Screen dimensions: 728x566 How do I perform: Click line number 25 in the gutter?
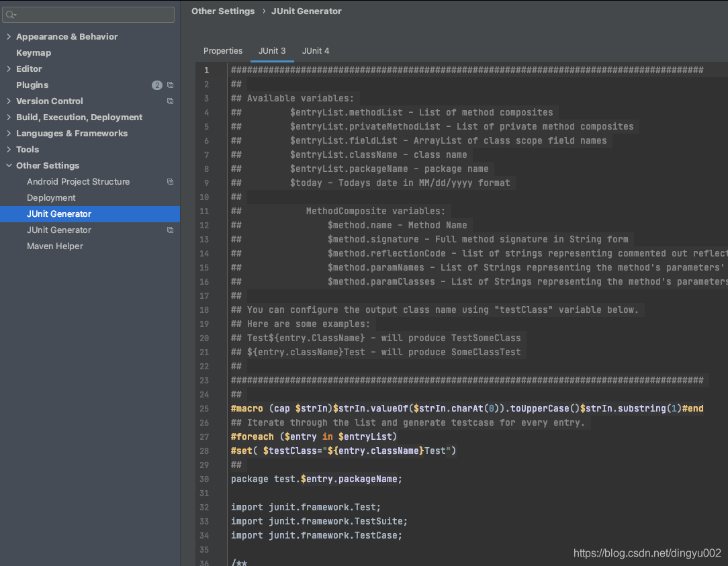click(x=204, y=409)
